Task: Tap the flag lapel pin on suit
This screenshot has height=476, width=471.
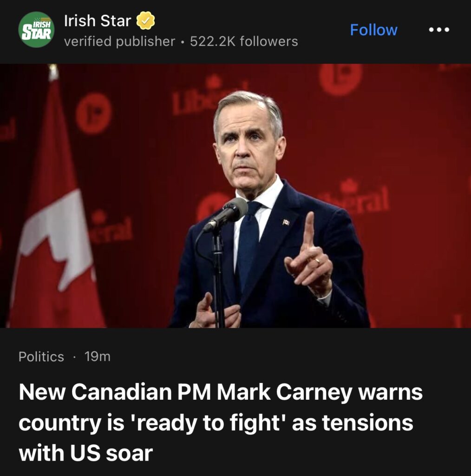Action: [286, 222]
